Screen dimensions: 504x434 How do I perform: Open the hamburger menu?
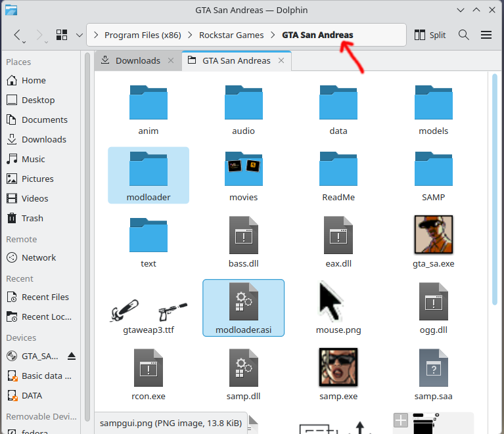pos(486,35)
